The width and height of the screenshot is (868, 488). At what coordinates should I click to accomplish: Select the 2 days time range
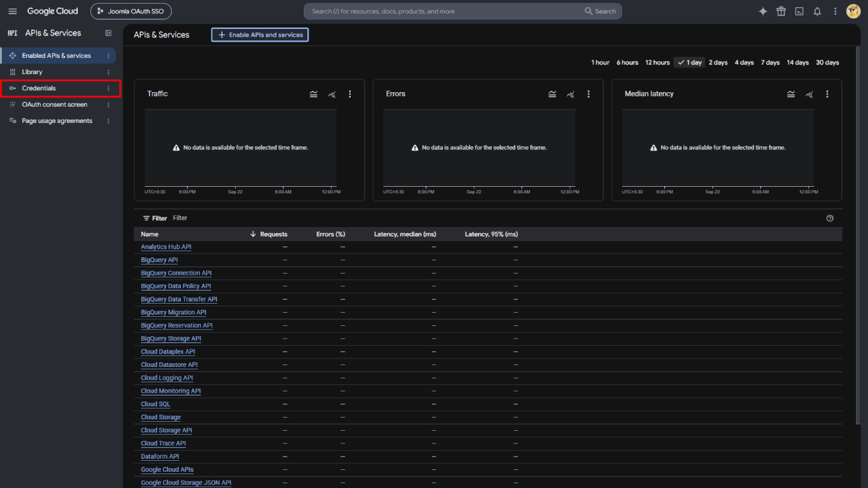click(718, 63)
